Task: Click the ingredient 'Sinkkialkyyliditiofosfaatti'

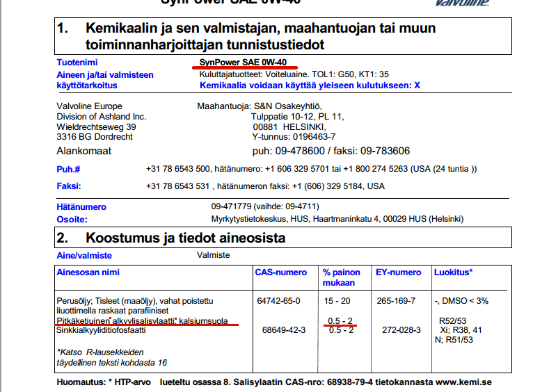Action: tap(101, 330)
